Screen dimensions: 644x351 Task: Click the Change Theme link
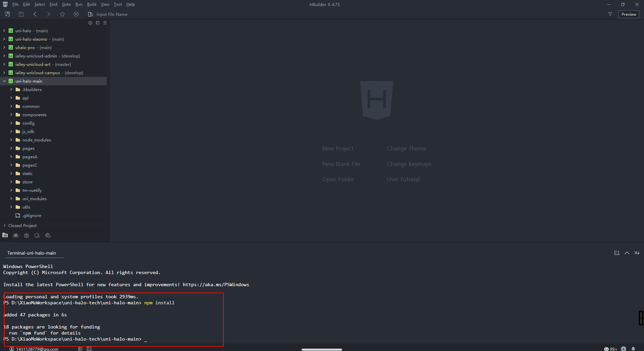(x=406, y=148)
